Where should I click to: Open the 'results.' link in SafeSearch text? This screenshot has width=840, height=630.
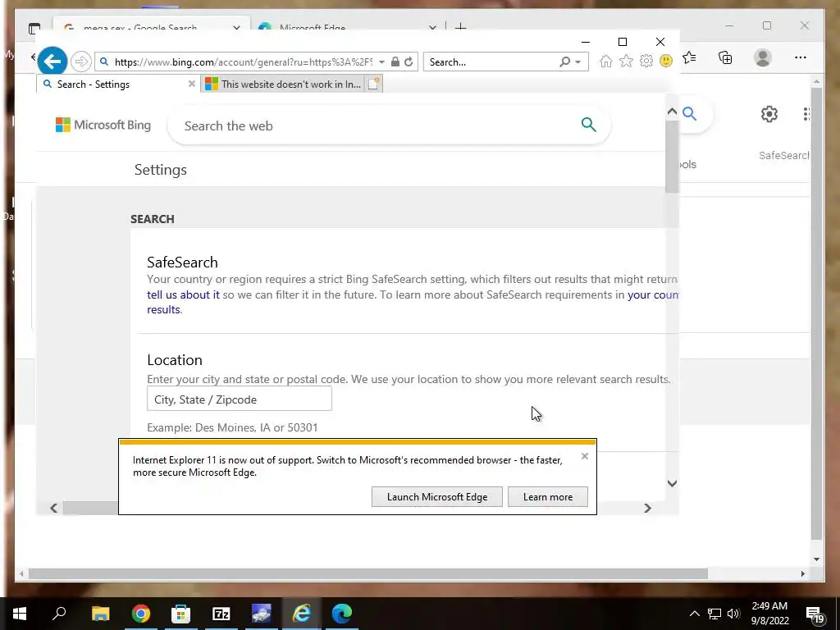click(164, 309)
